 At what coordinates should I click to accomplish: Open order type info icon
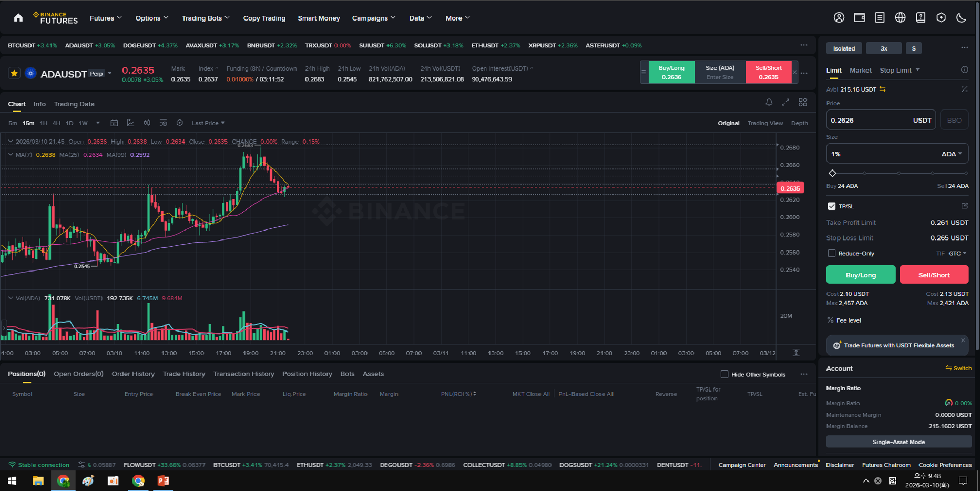(964, 70)
